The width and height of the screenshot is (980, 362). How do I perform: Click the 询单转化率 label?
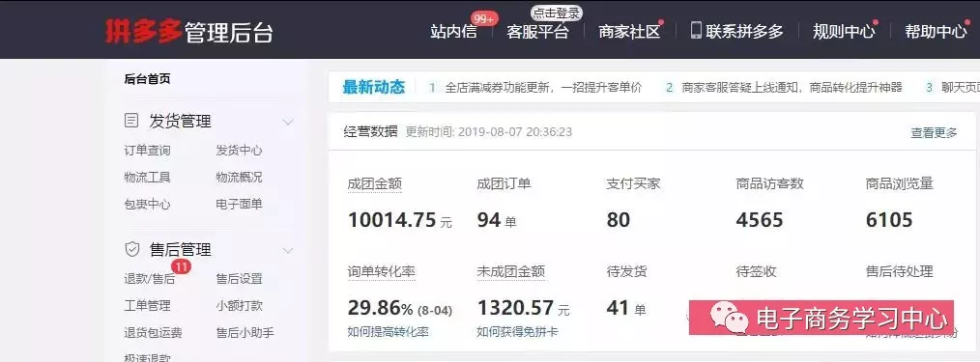coord(381,271)
